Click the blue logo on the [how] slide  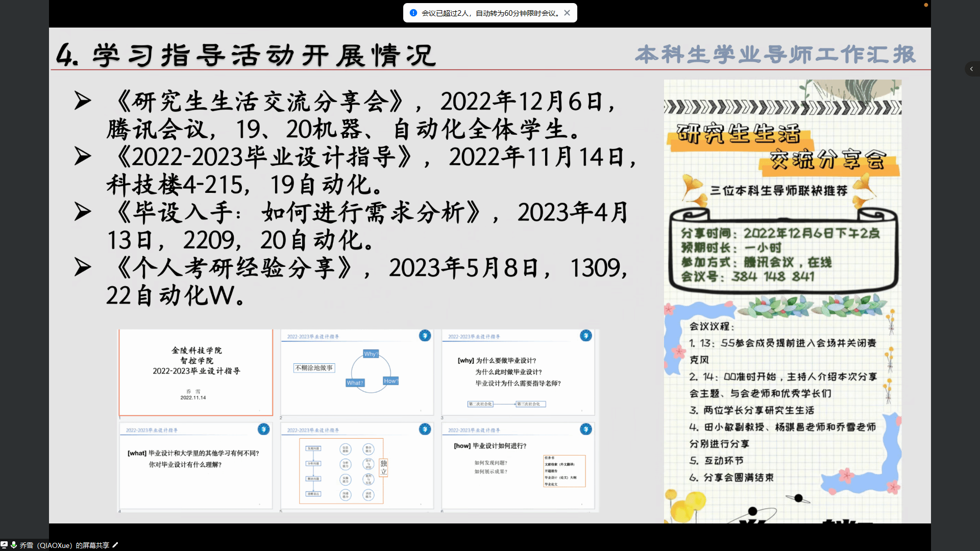tap(585, 429)
